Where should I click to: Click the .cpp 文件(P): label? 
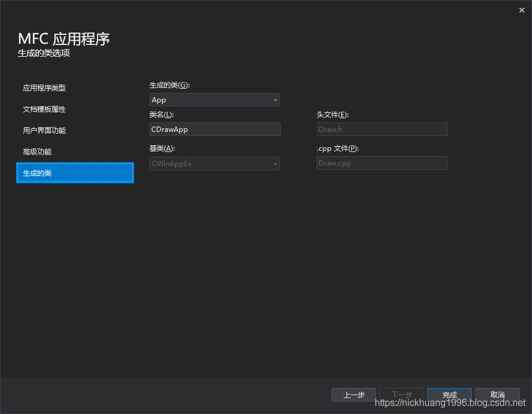pyautogui.click(x=338, y=148)
